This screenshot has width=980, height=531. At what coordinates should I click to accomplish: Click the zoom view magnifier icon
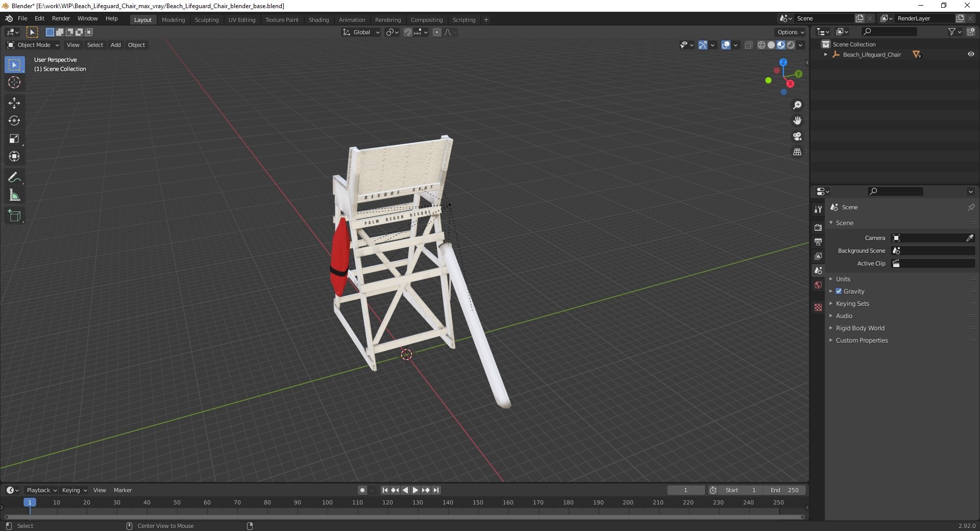click(x=797, y=105)
